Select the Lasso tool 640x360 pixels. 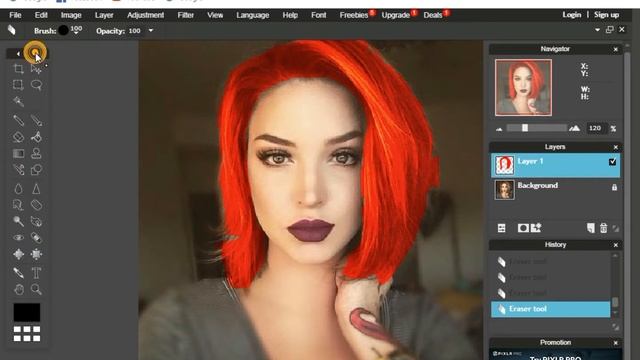coord(36,85)
